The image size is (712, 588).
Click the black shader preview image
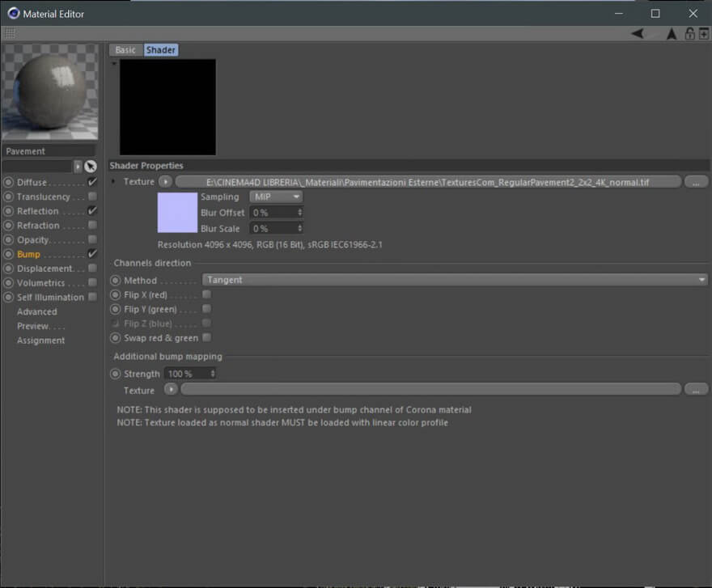coord(167,107)
